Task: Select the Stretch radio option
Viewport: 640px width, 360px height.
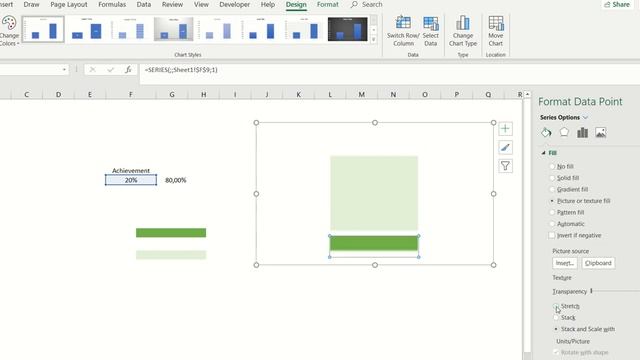Action: (x=556, y=306)
